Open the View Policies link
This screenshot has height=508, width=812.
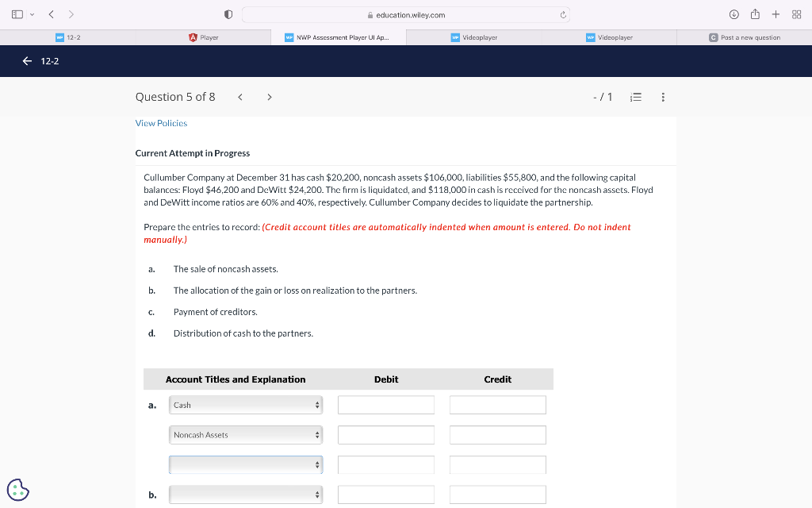(161, 123)
